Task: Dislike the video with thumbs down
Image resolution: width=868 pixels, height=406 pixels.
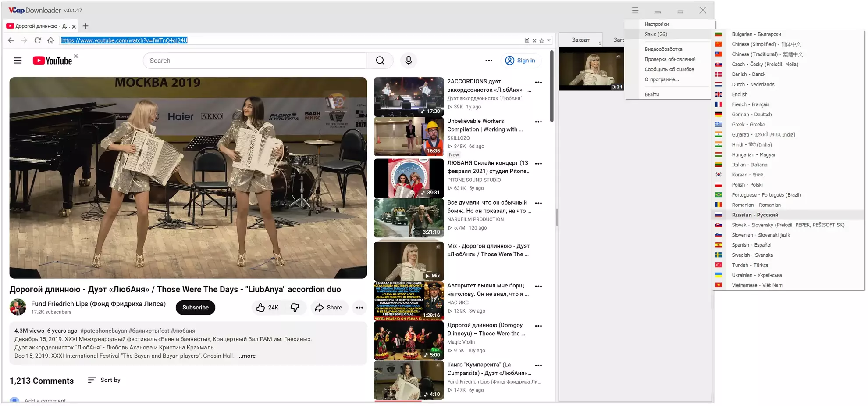Action: coord(295,308)
